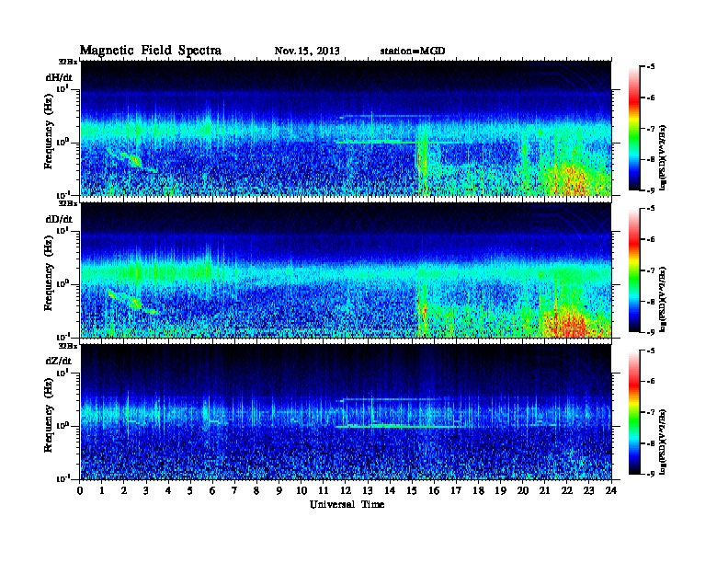Click the time axis tick label "12"
Image resolution: width=728 pixels, height=563 pixels.
(346, 491)
